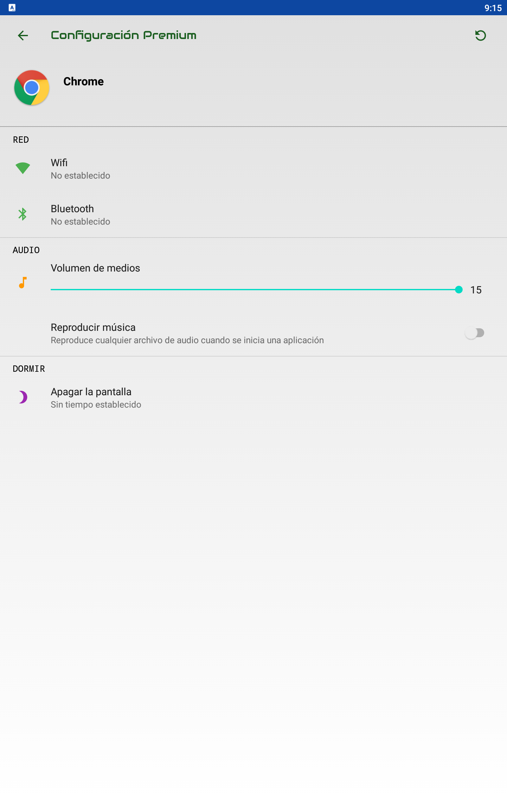Click the Chrome app name label
Screen dimensions: 507x812
83,82
